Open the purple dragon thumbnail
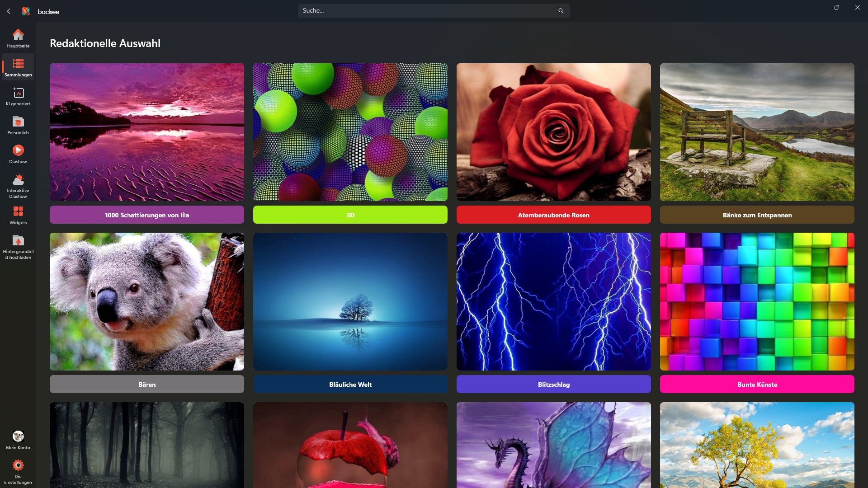 pyautogui.click(x=554, y=445)
